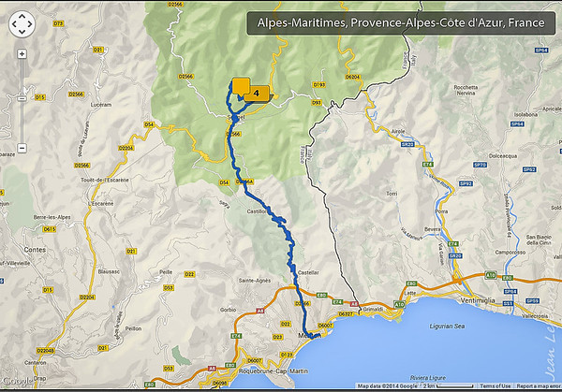The height and width of the screenshot is (392, 562).
Task: Pan the map right with the arrow
Action: tap(30, 24)
